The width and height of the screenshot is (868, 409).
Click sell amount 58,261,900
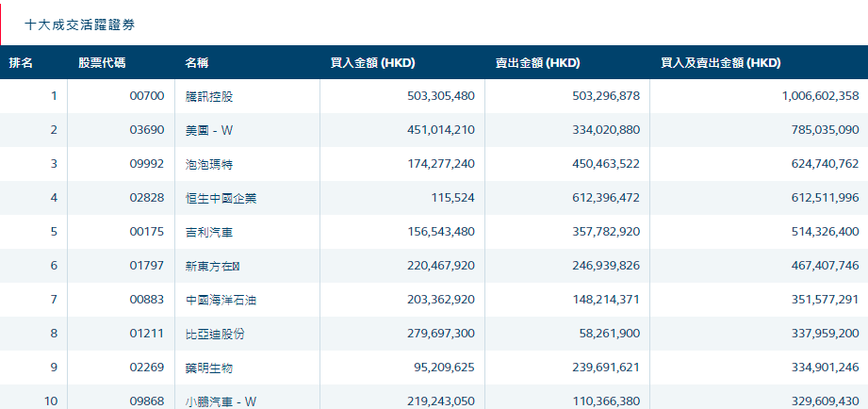(610, 334)
